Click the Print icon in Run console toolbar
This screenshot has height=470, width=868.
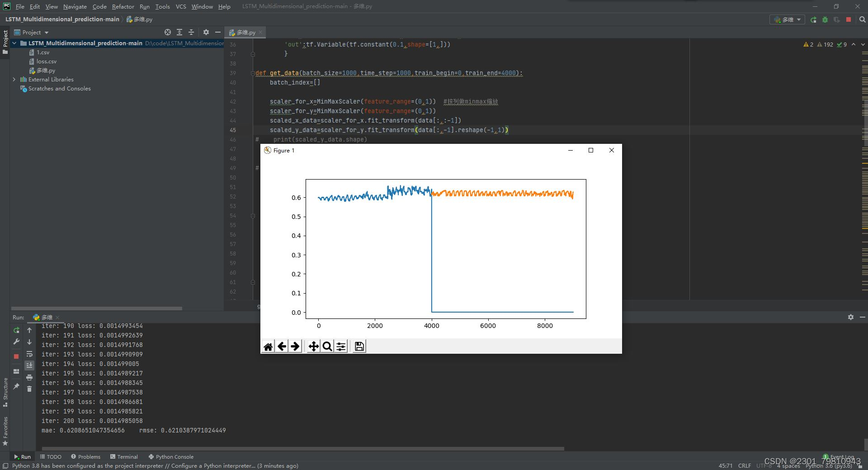click(x=29, y=377)
